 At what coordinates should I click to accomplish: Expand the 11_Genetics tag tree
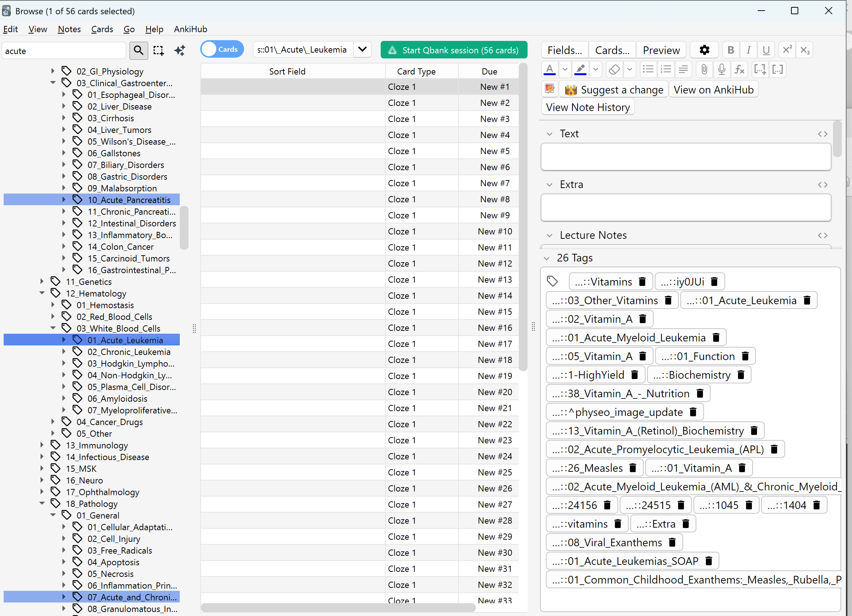click(42, 281)
